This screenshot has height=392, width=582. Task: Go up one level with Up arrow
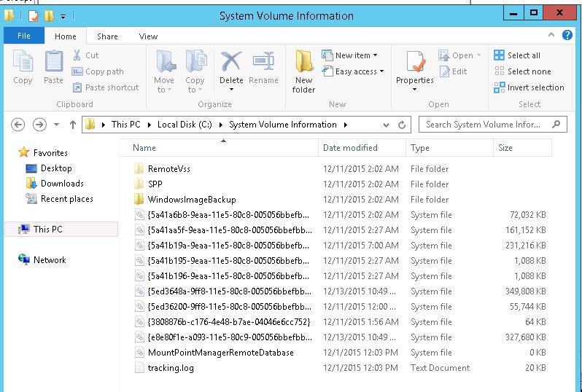click(x=73, y=125)
